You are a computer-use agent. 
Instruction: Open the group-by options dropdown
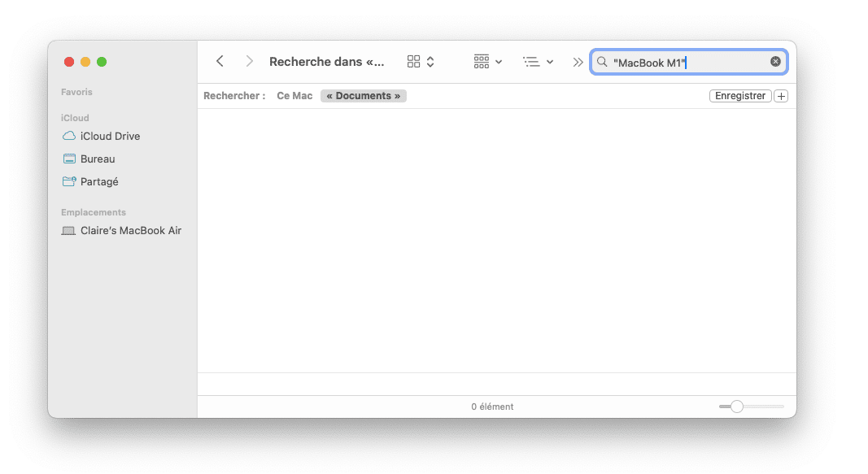[487, 62]
